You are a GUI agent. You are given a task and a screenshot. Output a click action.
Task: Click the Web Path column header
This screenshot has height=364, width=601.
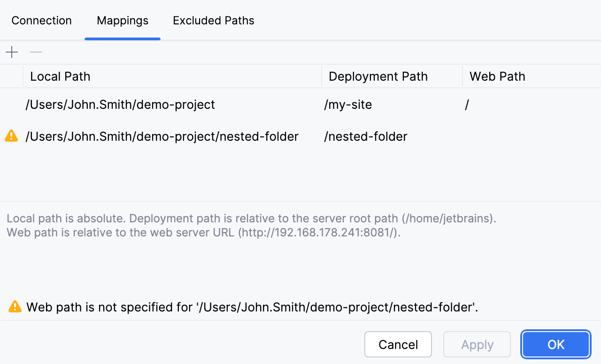pyautogui.click(x=497, y=76)
